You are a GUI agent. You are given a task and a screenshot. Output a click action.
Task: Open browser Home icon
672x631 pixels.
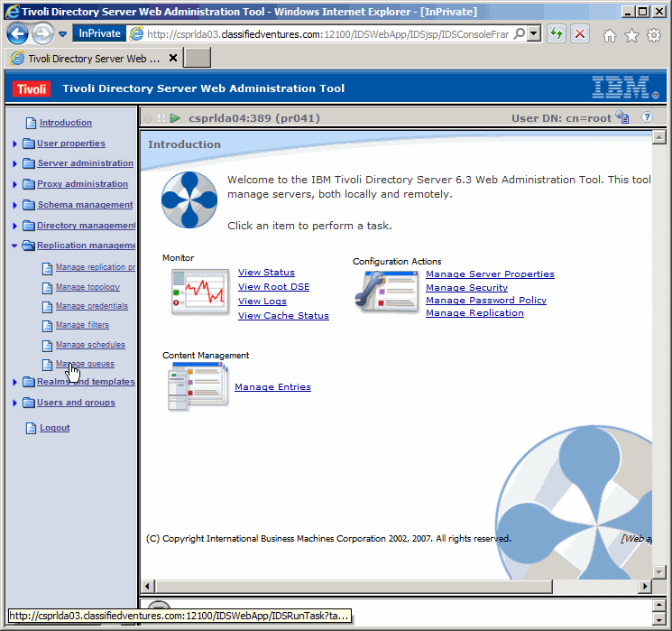click(x=610, y=34)
